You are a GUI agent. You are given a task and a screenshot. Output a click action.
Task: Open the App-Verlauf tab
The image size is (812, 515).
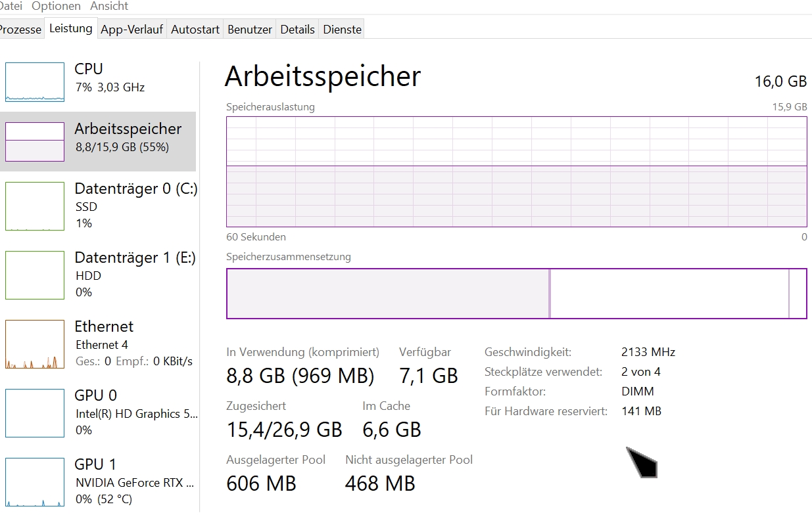pos(131,29)
